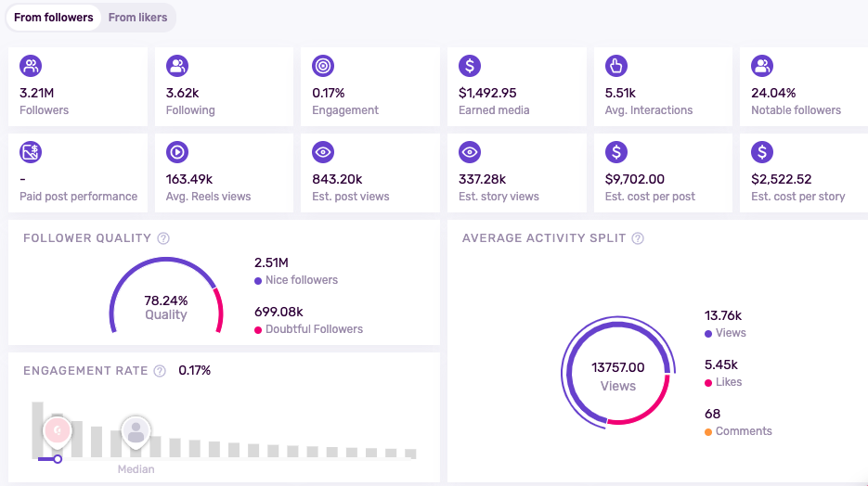The height and width of the screenshot is (486, 868).
Task: Click the Doubtful Followers legend entry
Action: [314, 329]
